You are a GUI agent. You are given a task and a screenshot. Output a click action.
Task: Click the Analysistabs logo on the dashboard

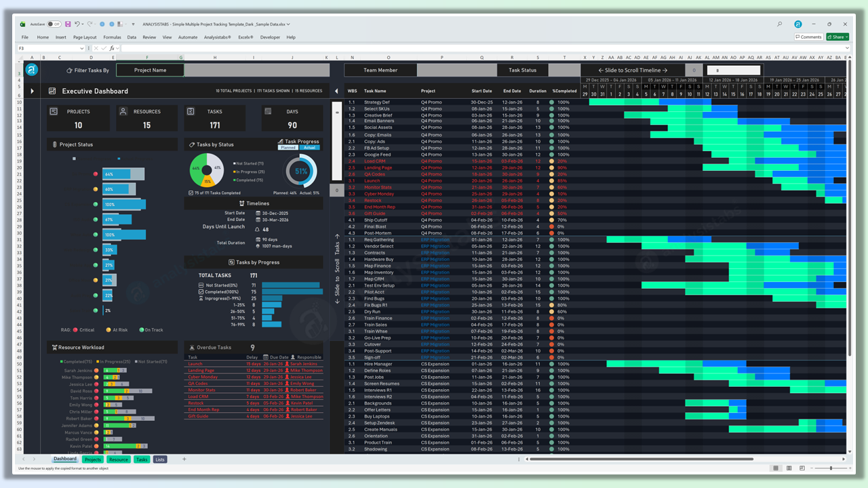pyautogui.click(x=31, y=70)
